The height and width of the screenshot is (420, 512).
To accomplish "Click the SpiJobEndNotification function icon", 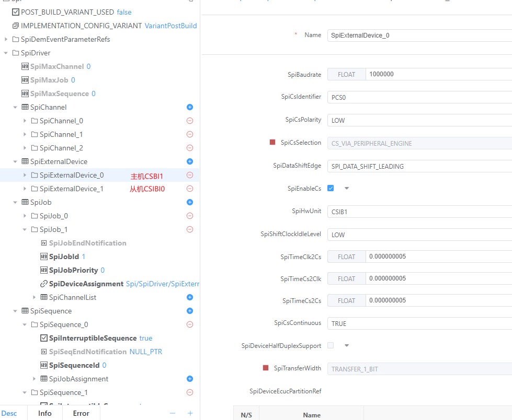I will [x=44, y=243].
